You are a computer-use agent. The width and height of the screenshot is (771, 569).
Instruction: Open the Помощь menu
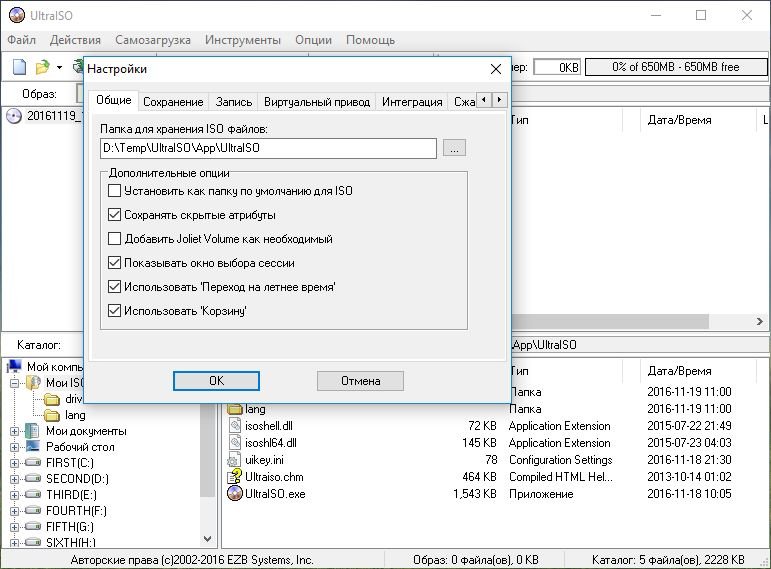coord(370,40)
